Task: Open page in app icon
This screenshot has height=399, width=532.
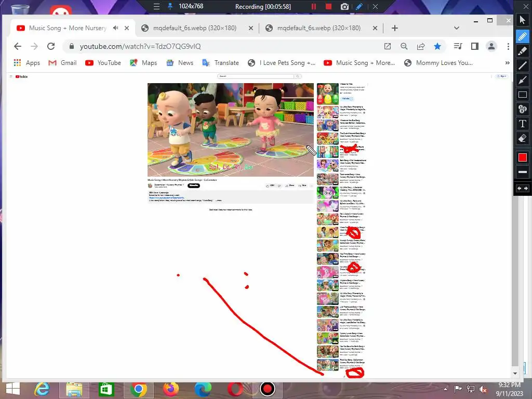Action: pyautogui.click(x=388, y=46)
